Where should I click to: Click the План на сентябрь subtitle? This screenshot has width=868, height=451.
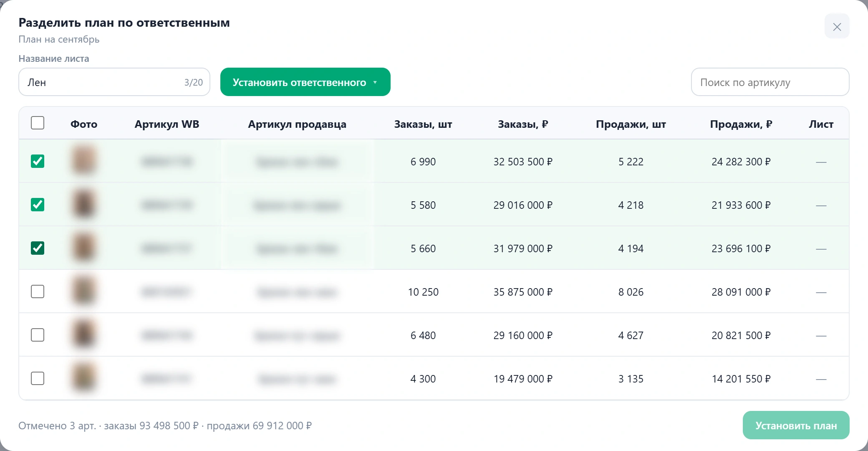[x=59, y=39]
